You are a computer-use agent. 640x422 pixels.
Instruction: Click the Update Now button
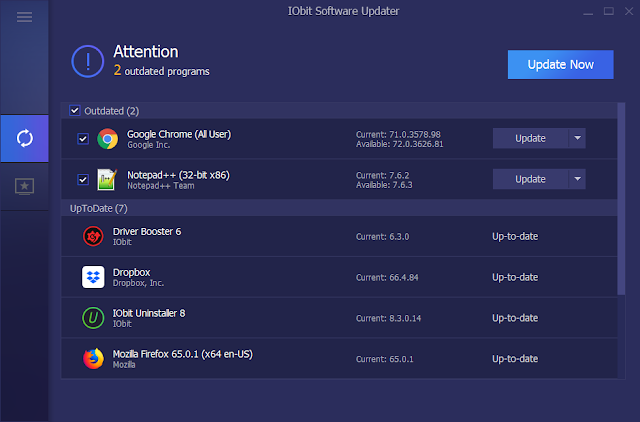(x=560, y=64)
